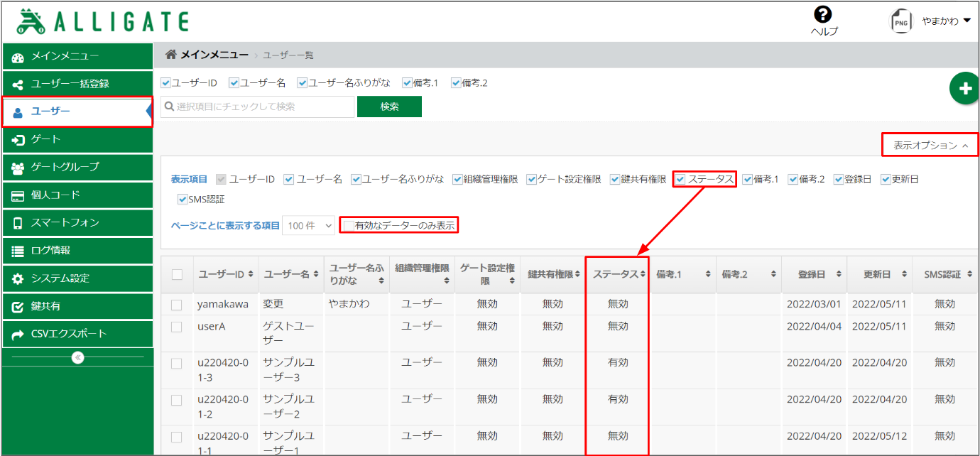Click the 鍵共有 check icon in the sidebar
980x456 pixels.
18,307
